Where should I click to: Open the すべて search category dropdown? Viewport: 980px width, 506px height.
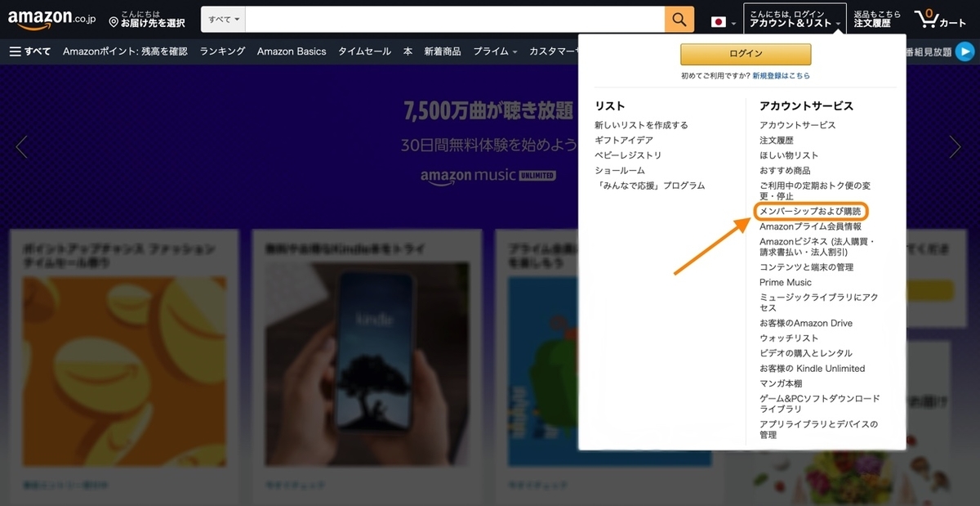pos(224,19)
